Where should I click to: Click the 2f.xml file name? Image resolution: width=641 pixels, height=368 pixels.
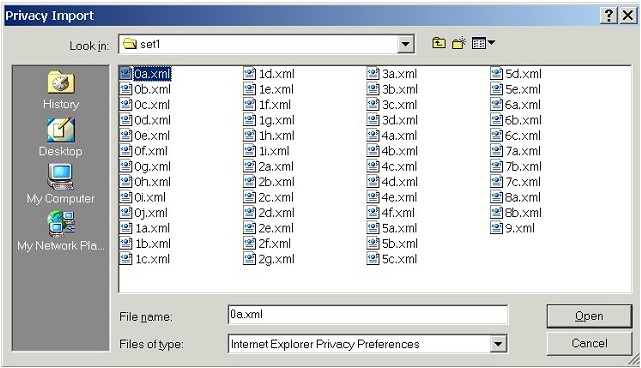(274, 244)
